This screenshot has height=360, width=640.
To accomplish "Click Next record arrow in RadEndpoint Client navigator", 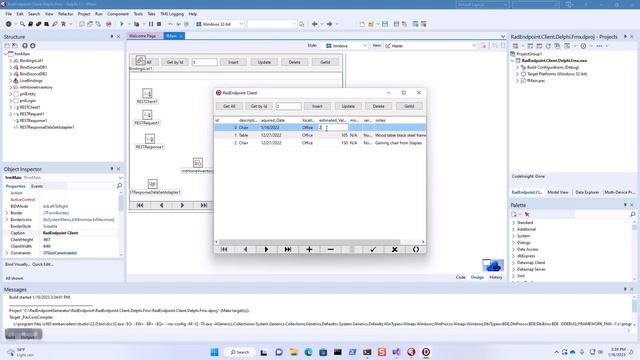I will click(267, 249).
